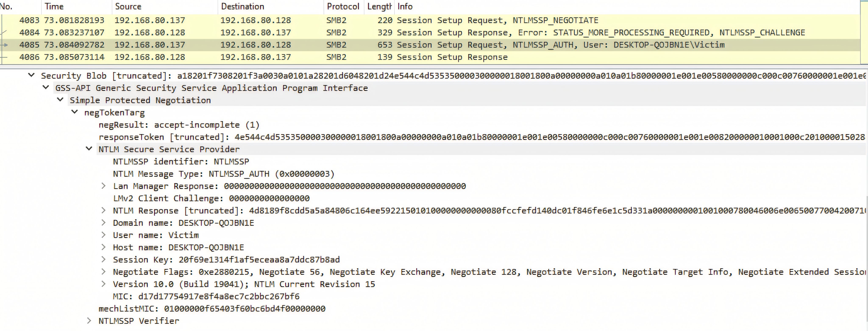Sort packets by Protocol column header
This screenshot has width=868, height=331.
point(343,6)
